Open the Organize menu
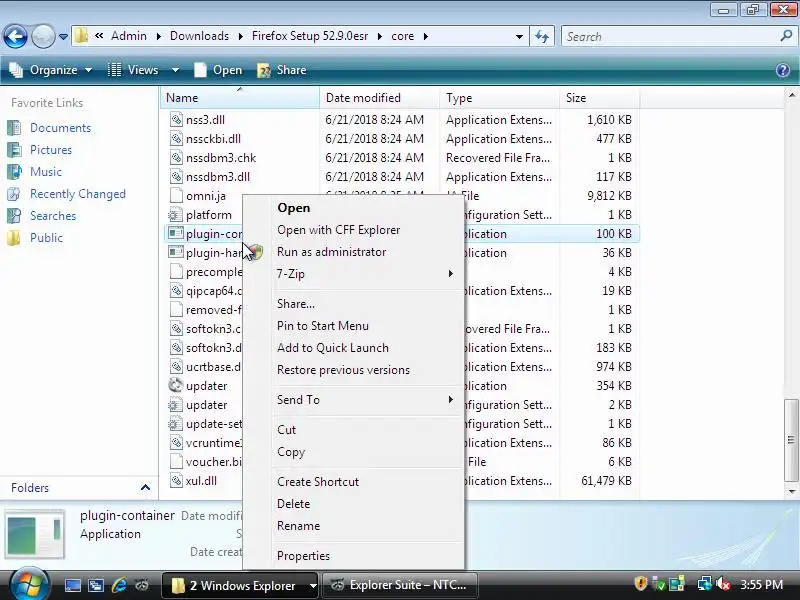 click(51, 70)
